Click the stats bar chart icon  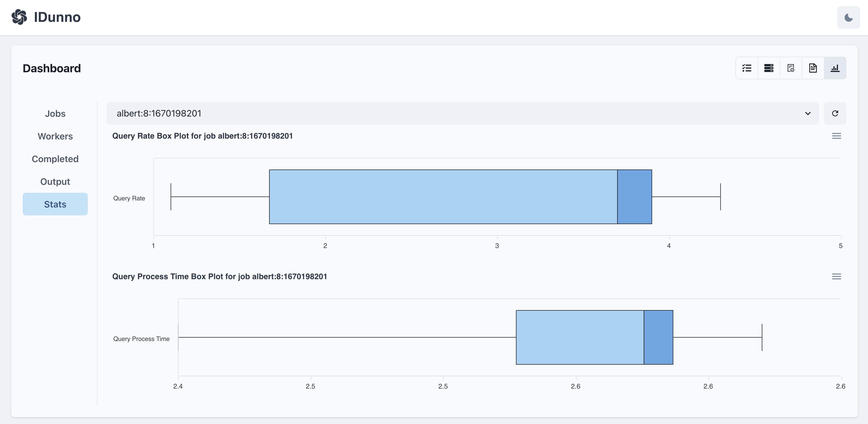point(835,68)
